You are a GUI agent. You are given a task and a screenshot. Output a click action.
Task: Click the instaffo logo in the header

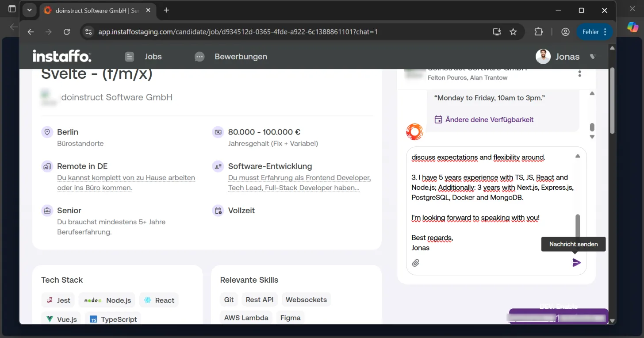pos(62,56)
